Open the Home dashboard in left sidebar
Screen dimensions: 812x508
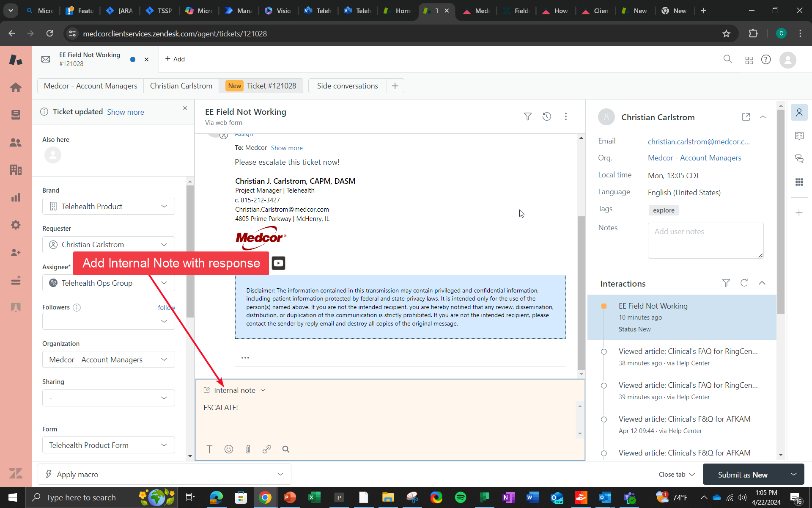pyautogui.click(x=16, y=88)
